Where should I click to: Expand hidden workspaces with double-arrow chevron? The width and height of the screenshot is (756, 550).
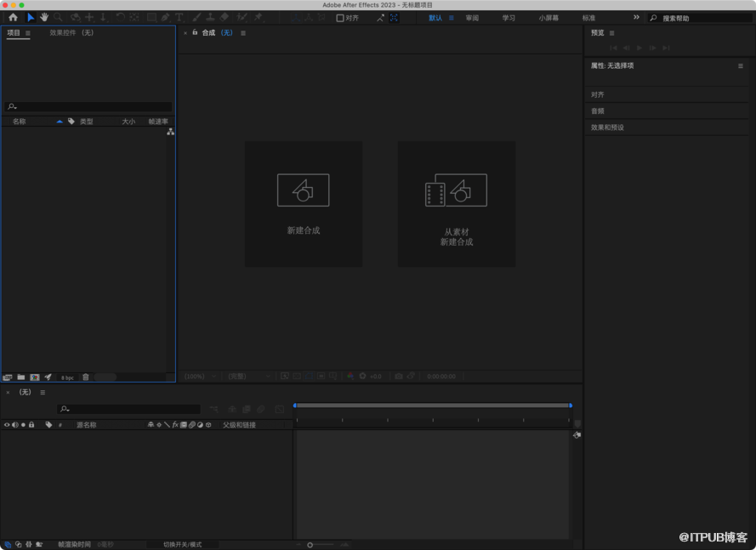tap(636, 17)
